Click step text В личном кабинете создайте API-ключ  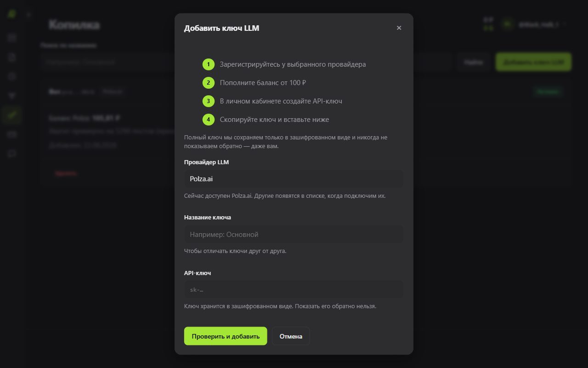[x=281, y=101]
